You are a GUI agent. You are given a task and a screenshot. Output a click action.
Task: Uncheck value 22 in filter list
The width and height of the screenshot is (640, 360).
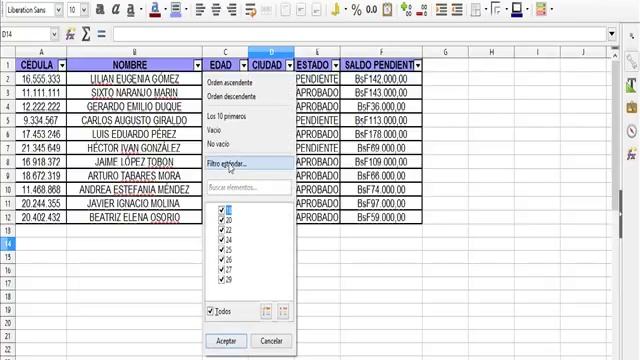[222, 230]
